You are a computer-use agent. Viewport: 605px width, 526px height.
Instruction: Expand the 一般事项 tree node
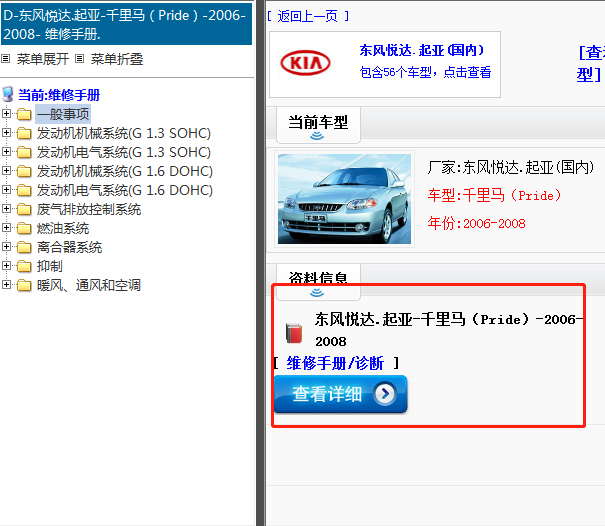click(x=6, y=113)
